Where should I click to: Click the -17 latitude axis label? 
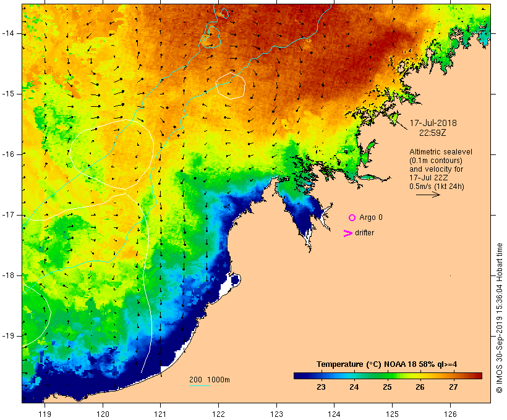(x=8, y=215)
